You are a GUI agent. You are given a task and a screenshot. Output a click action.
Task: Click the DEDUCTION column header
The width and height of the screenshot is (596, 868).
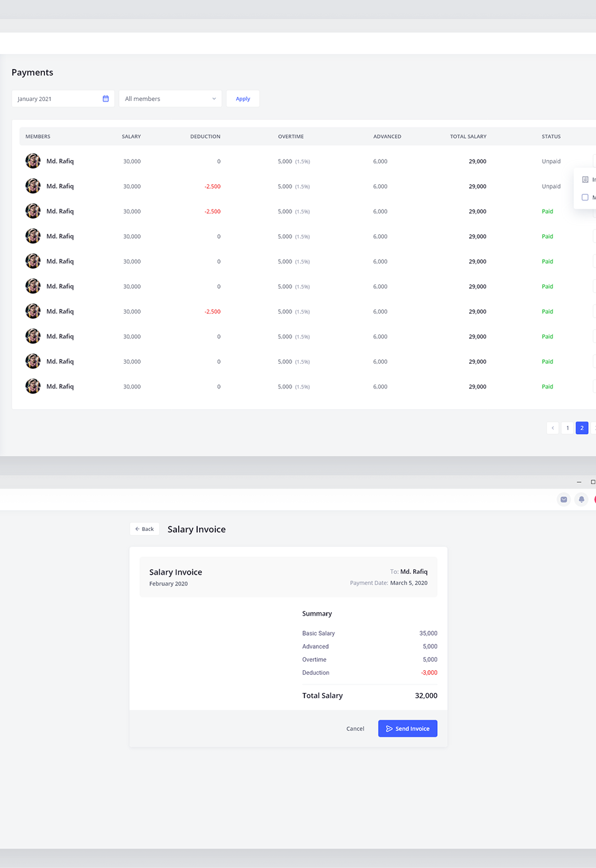(x=205, y=137)
